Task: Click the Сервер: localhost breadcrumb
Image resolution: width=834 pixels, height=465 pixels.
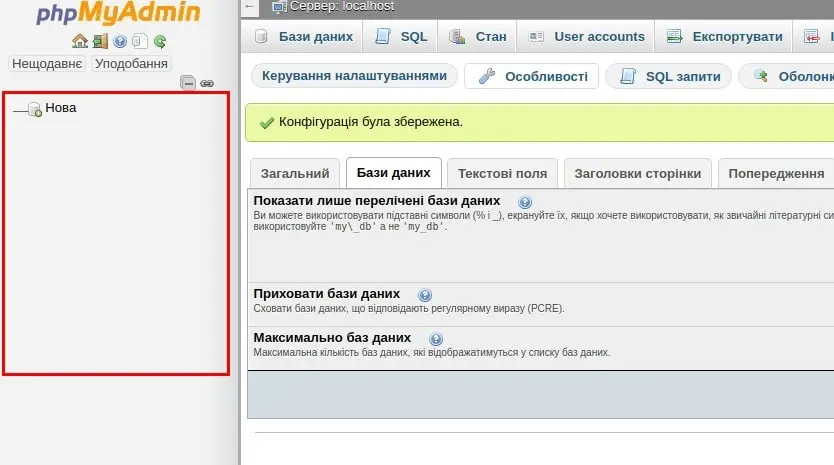Action: 342,6
